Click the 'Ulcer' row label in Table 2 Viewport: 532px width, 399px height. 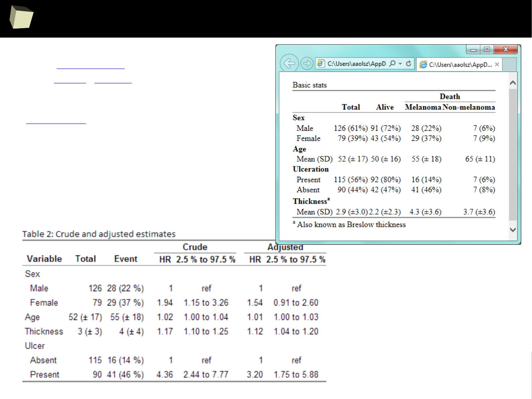pos(35,346)
